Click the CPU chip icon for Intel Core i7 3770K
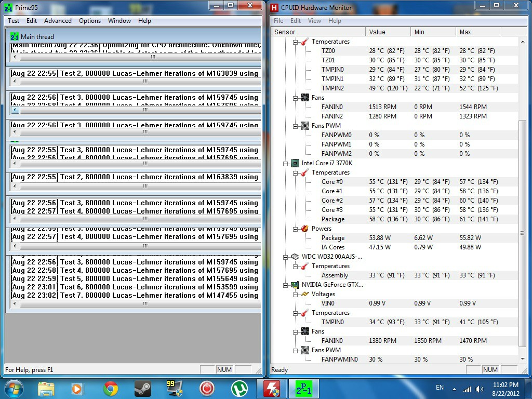 pos(295,163)
